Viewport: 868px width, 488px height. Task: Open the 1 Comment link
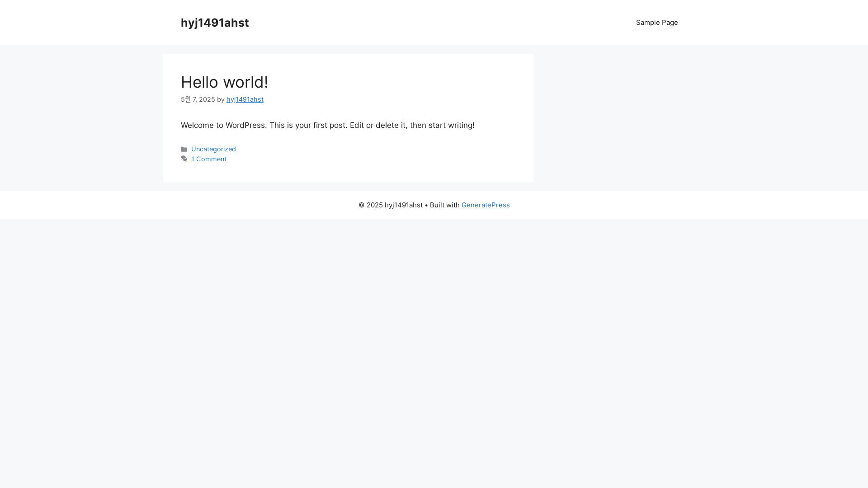(x=209, y=159)
